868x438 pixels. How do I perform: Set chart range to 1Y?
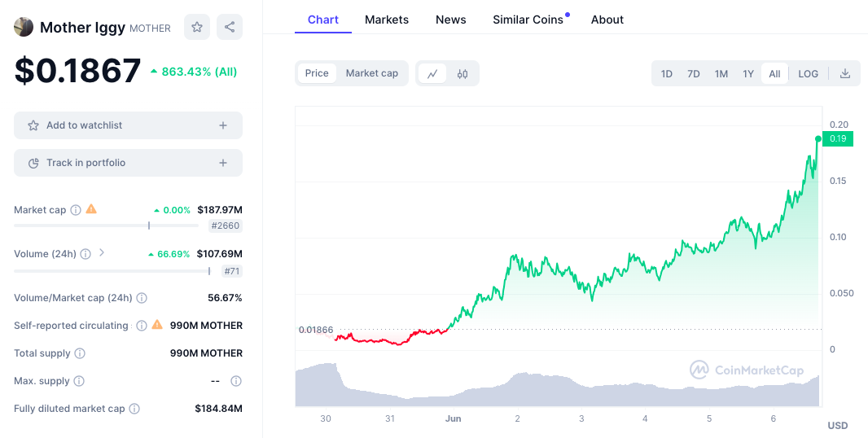coord(748,73)
